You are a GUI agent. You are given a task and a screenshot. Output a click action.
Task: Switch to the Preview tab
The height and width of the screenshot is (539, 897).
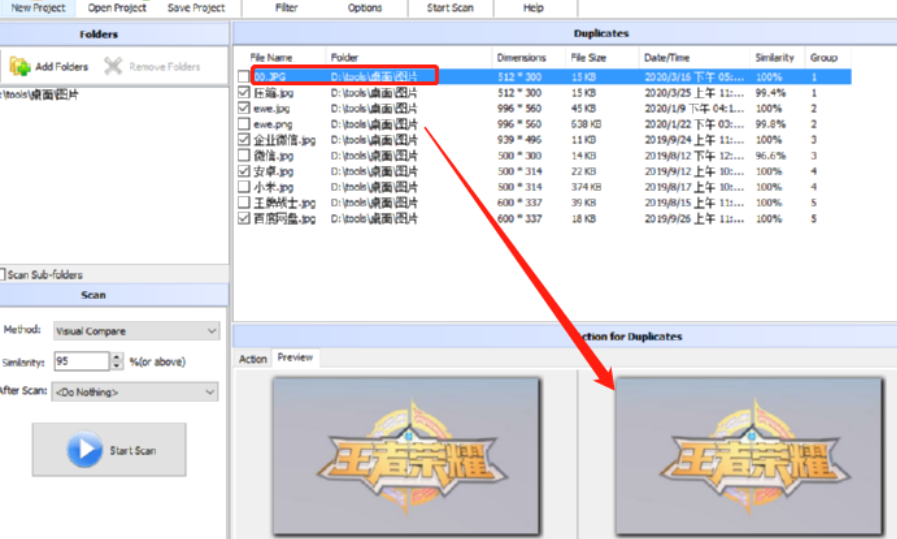[x=295, y=358]
